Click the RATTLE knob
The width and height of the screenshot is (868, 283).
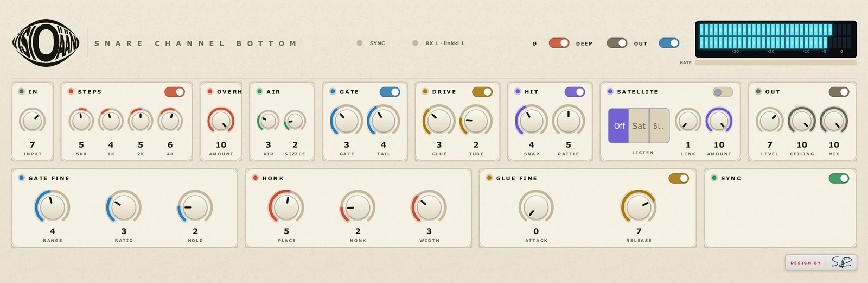(x=569, y=121)
